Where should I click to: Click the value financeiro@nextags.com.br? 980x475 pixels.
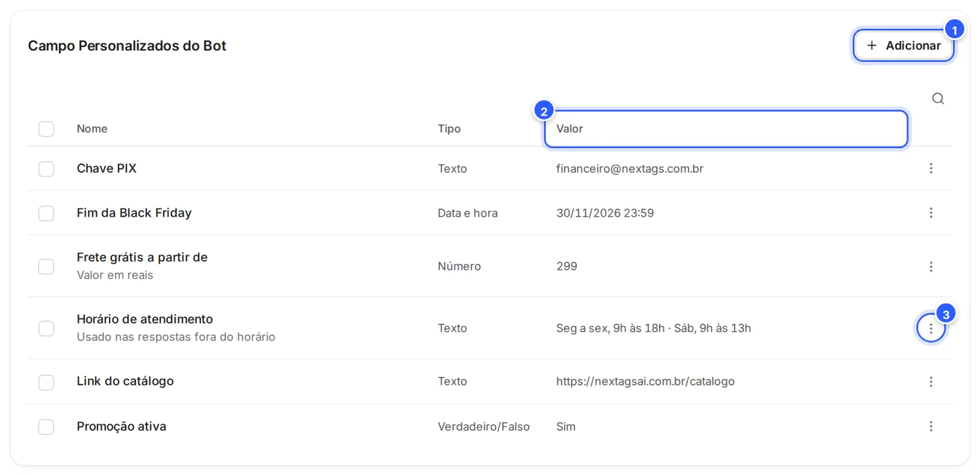pyautogui.click(x=630, y=168)
